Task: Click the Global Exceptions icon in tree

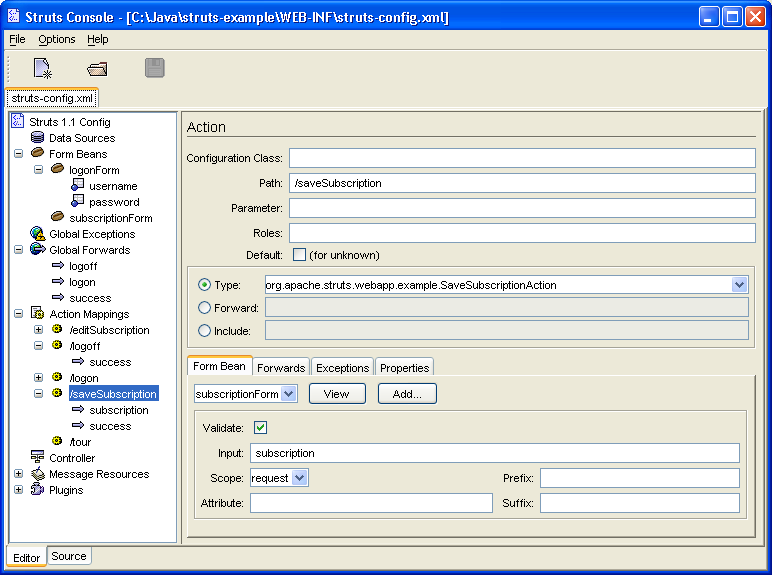Action: (37, 234)
